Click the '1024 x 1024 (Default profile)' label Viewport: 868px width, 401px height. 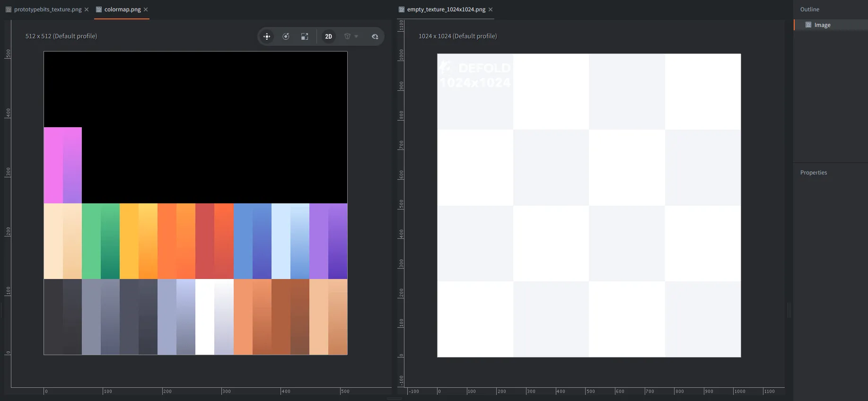[457, 36]
